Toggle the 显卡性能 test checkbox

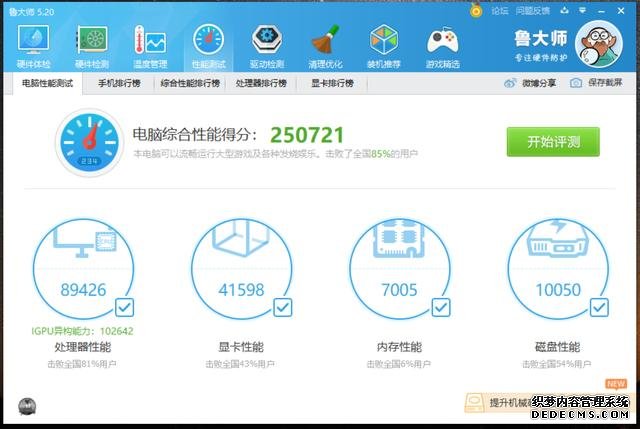[x=282, y=307]
